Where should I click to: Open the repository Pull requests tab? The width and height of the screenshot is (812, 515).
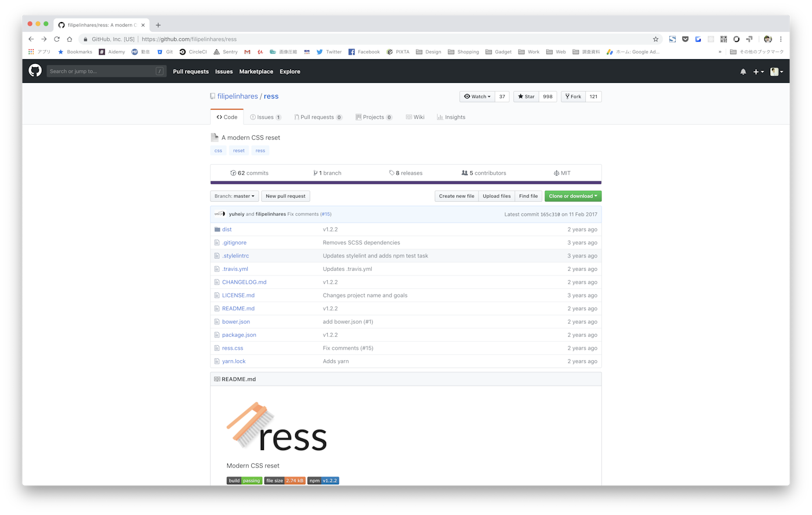point(318,117)
